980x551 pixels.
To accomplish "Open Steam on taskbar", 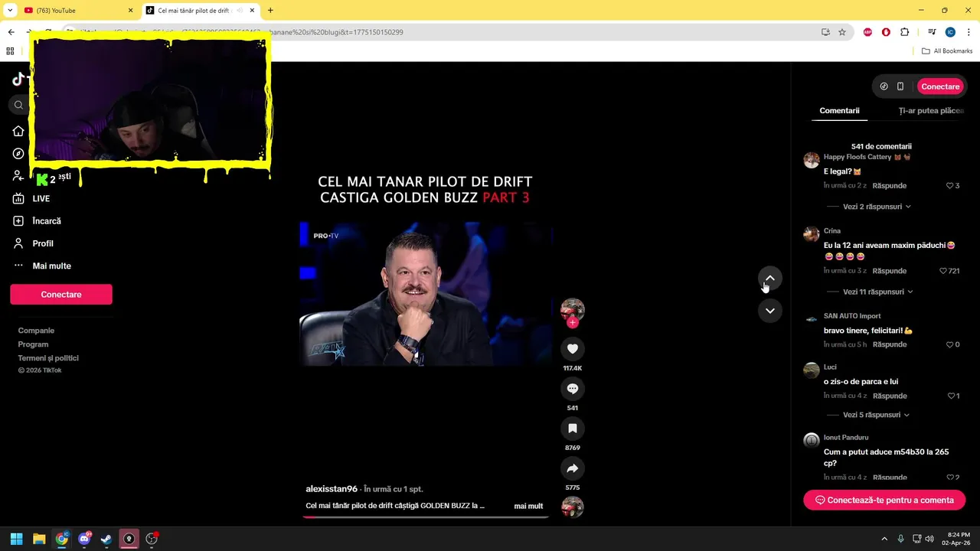I will pos(106,539).
